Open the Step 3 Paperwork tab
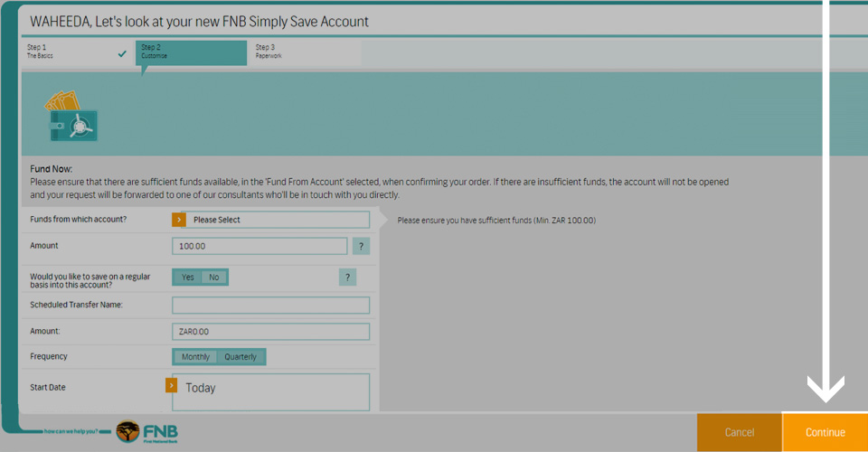 pos(305,52)
